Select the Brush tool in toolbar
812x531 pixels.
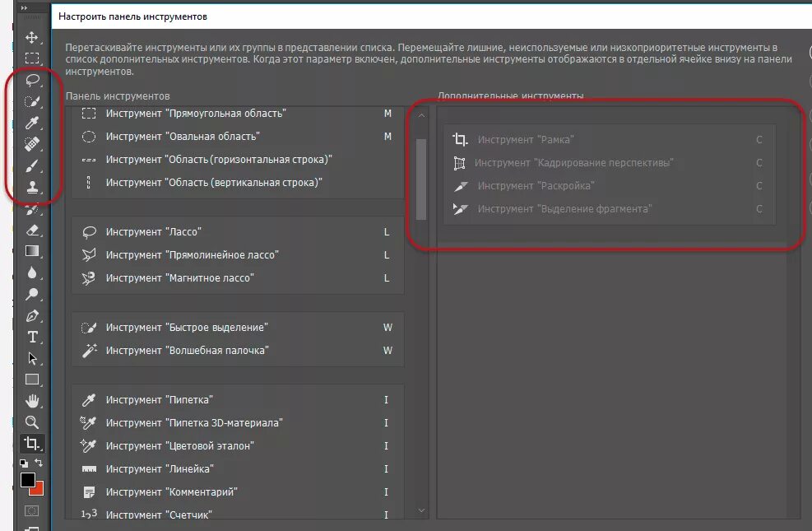[x=32, y=165]
